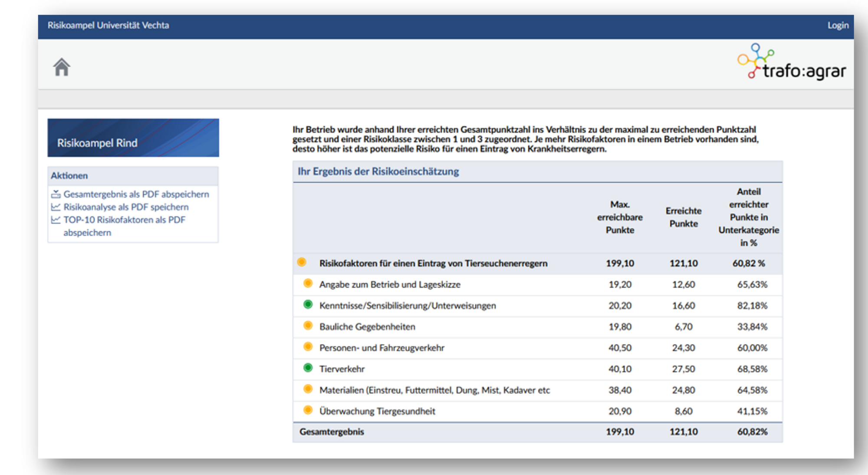Click PDF save icon beside Gesamtergebnis
Screen dimensions: 868x475
pyautogui.click(x=56, y=194)
